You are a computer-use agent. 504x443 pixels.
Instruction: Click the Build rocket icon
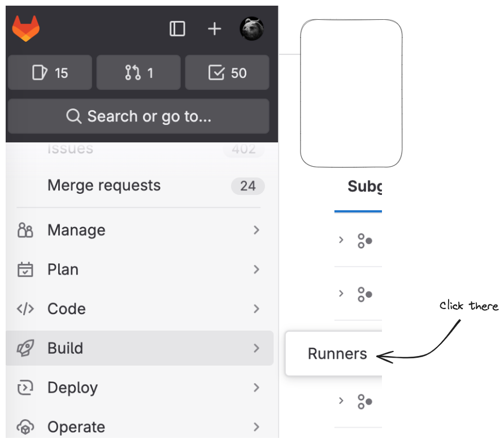coord(25,348)
